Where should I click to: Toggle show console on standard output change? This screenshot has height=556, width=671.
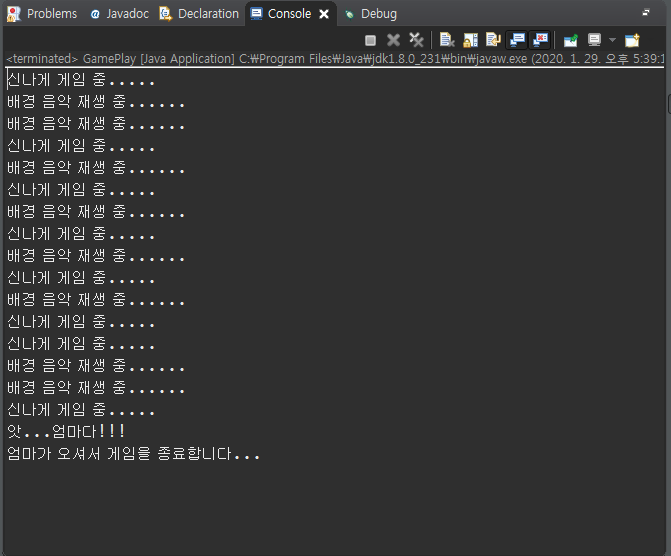coord(517,40)
